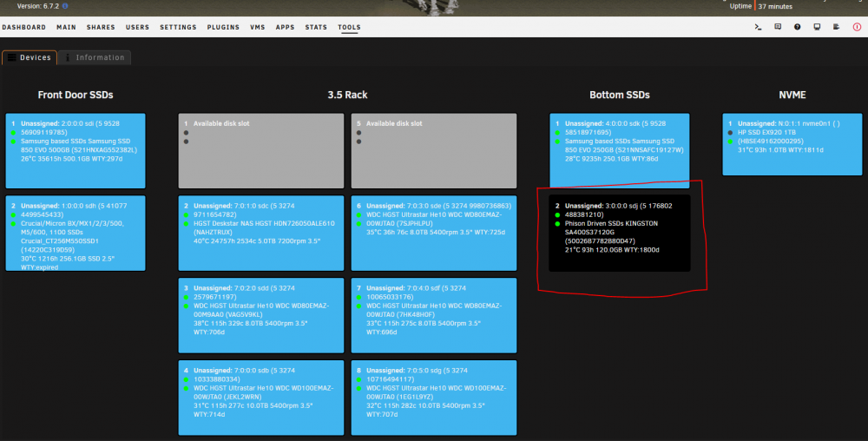The image size is (868, 441).
Task: Select the HP SSD EX920 nvme0n1 tile
Action: (x=792, y=144)
